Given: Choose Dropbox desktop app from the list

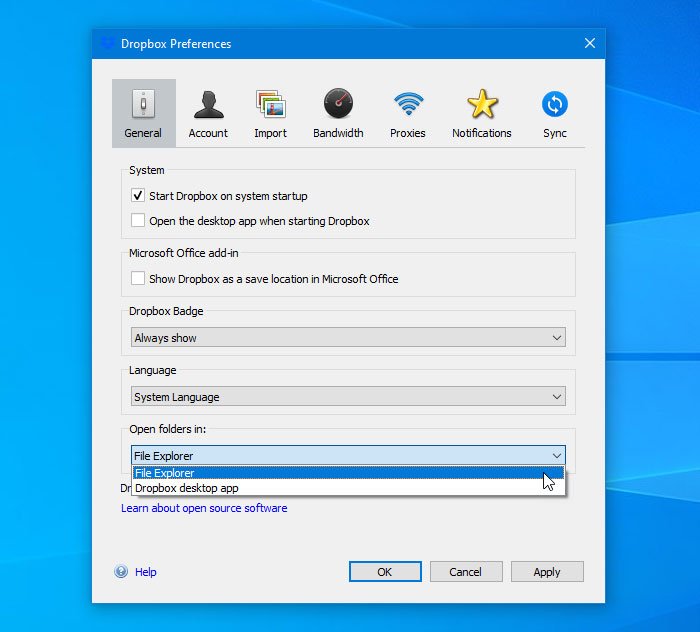Looking at the screenshot, I should 187,488.
